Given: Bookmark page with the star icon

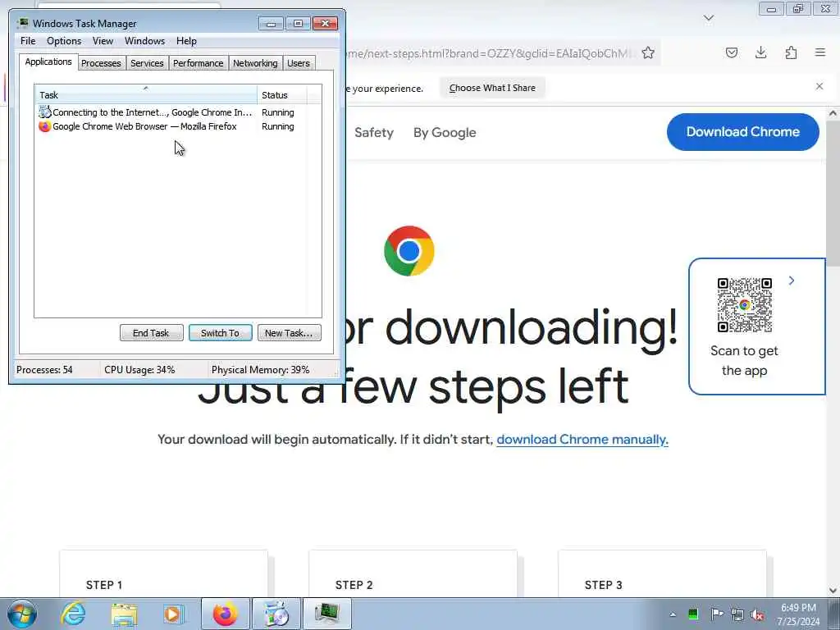Looking at the screenshot, I should (648, 53).
